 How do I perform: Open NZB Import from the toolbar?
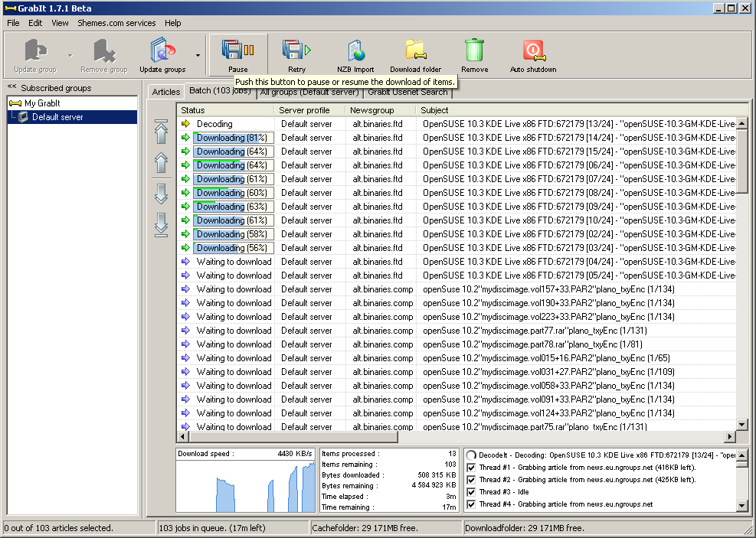(355, 52)
